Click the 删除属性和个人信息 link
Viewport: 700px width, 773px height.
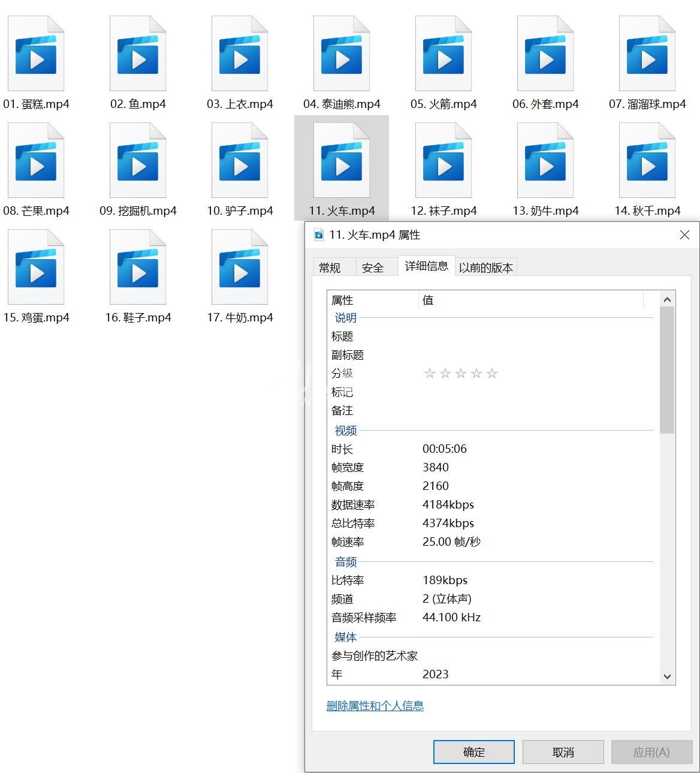coord(375,706)
